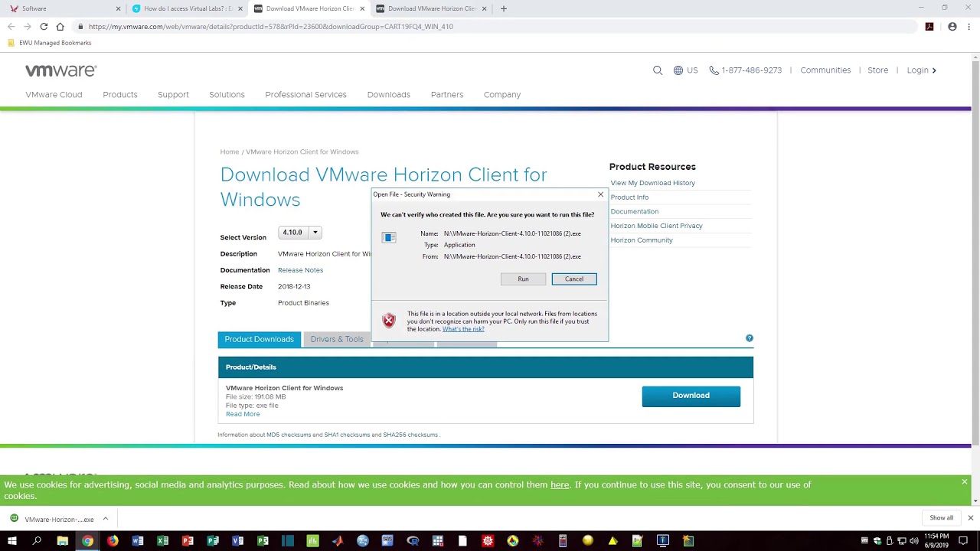Open the Windows notification center icon

[x=964, y=541]
